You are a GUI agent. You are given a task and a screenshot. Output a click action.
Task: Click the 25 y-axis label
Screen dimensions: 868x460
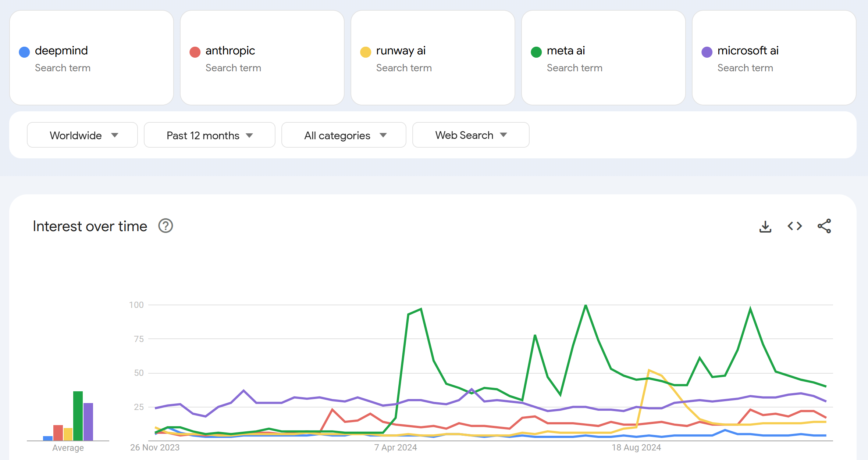pyautogui.click(x=139, y=407)
